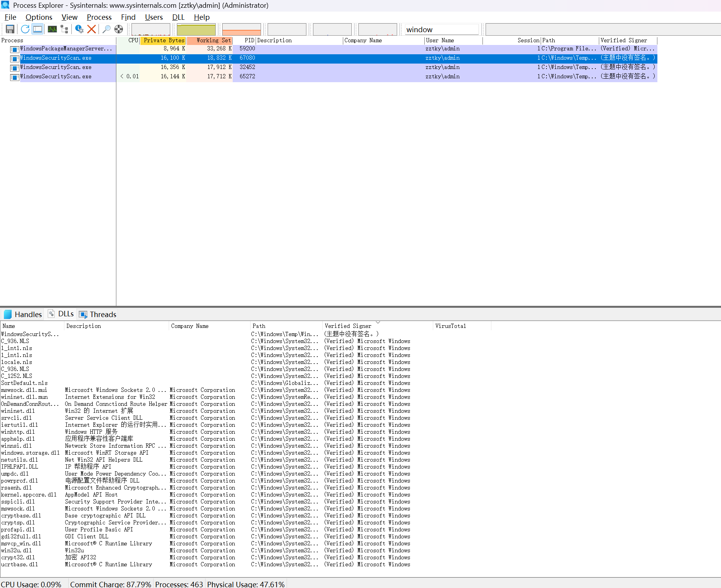This screenshot has width=721, height=588.
Task: Click Commit Charge status bar entry
Action: coord(111,584)
